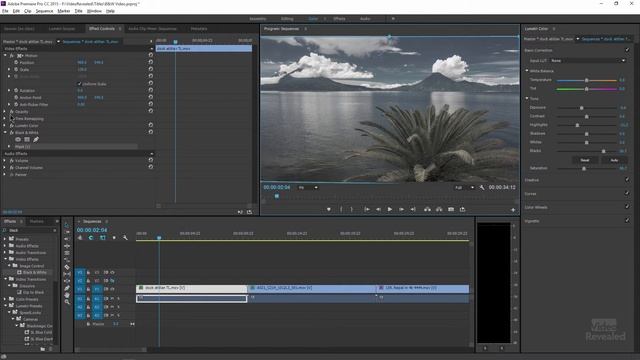Reset the Volume audio effect
Viewport: 640px width, 360px height.
pyautogui.click(x=151, y=160)
